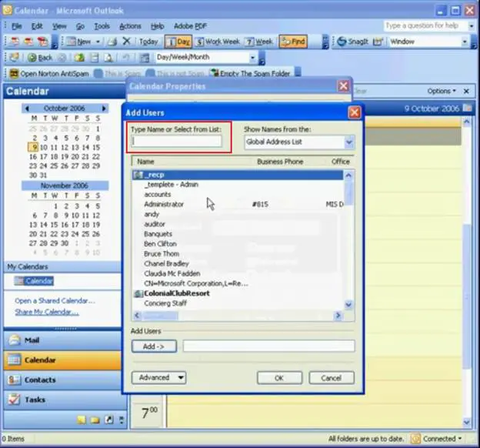
Task: Open the Advanced dropdown button
Action: click(158, 377)
